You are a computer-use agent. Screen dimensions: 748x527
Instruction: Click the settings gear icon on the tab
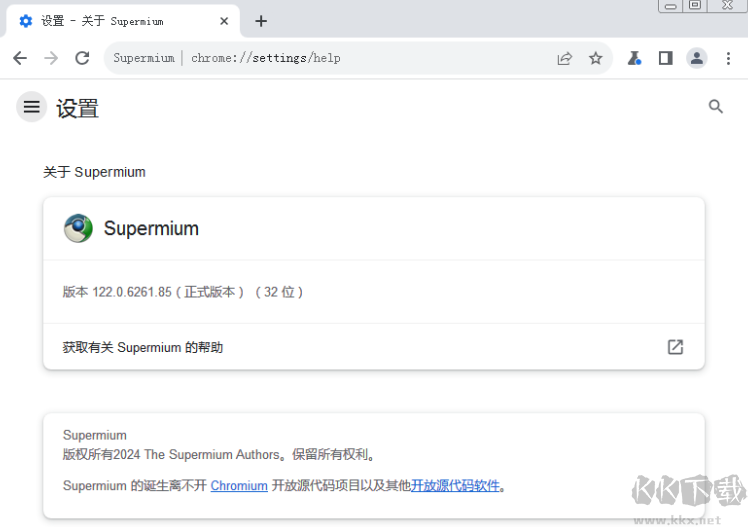(26, 21)
